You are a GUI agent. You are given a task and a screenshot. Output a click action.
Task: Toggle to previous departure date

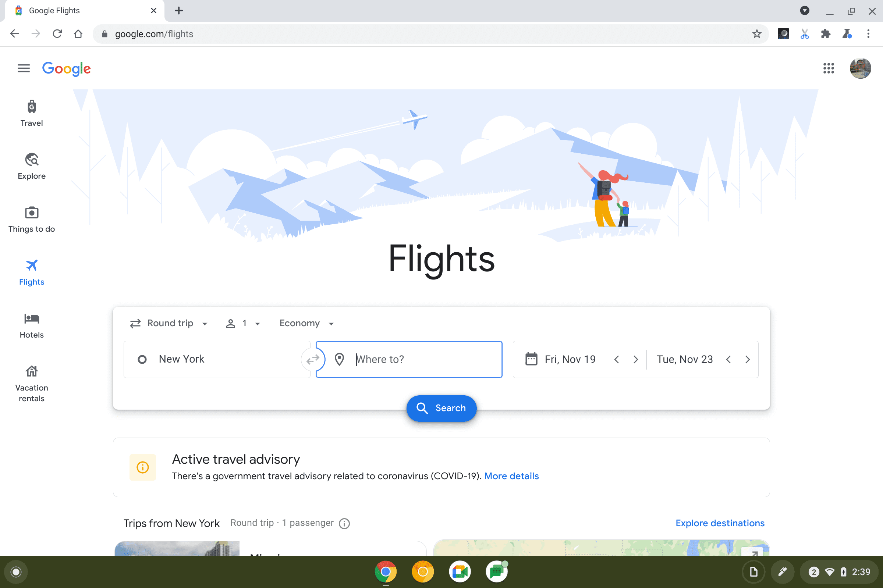click(x=617, y=359)
